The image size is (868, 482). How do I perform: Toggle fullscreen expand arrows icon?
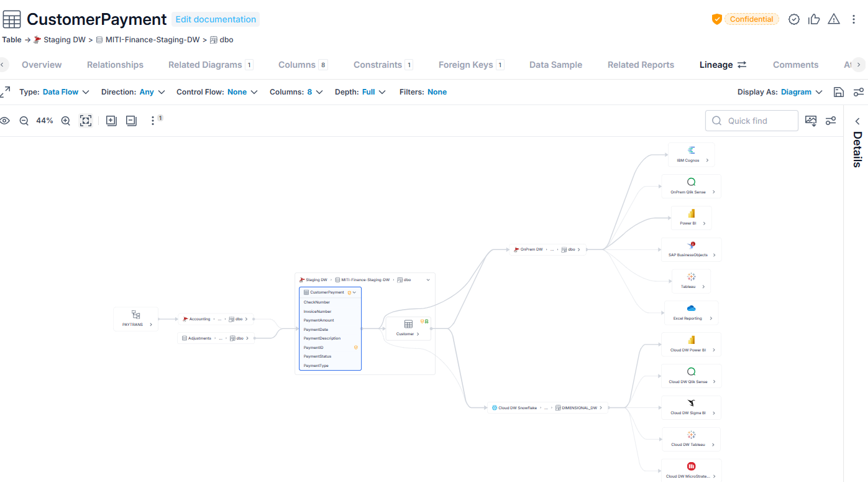[5, 92]
